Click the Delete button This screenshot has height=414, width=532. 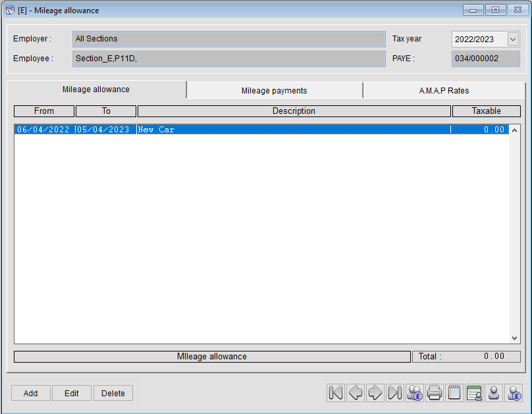coord(113,393)
